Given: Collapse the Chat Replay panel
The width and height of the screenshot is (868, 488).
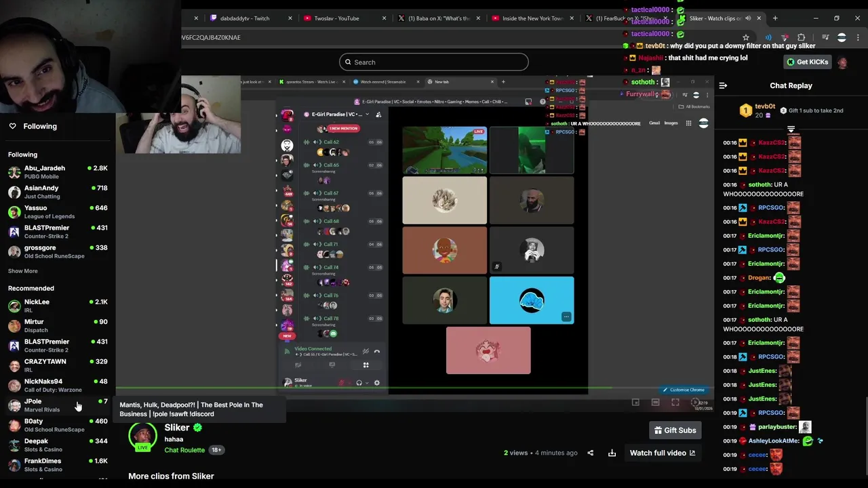Looking at the screenshot, I should (x=723, y=85).
